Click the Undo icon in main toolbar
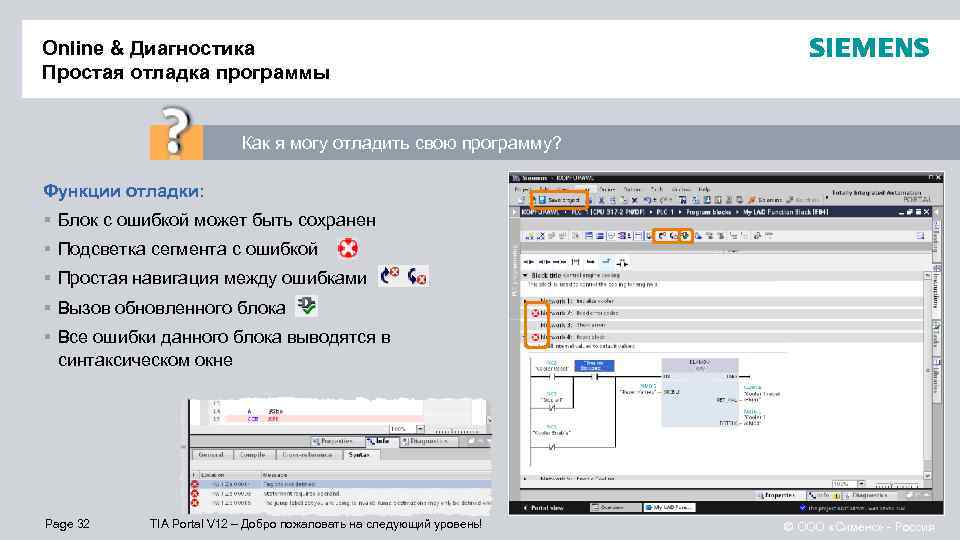The image size is (960, 540). coord(647,200)
